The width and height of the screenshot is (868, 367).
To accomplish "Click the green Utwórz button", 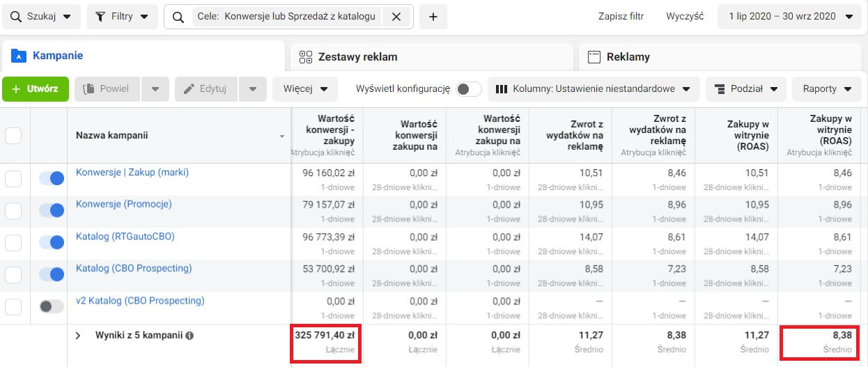I will (x=36, y=89).
